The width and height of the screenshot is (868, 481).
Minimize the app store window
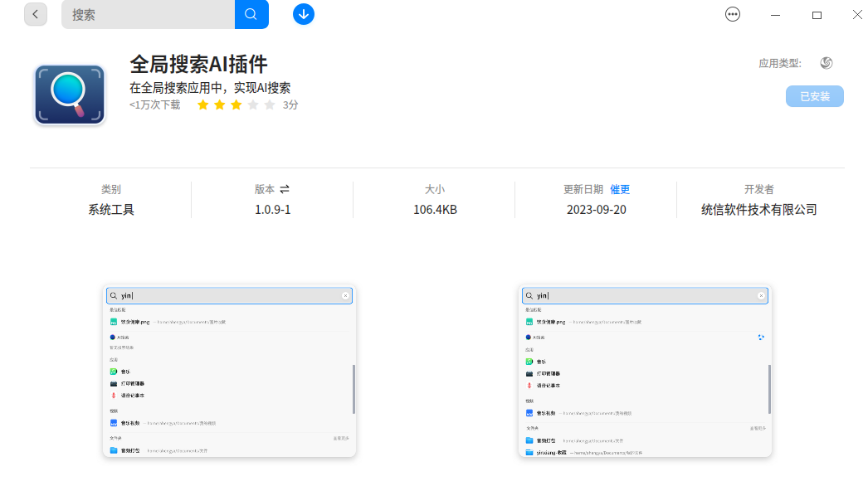(775, 15)
